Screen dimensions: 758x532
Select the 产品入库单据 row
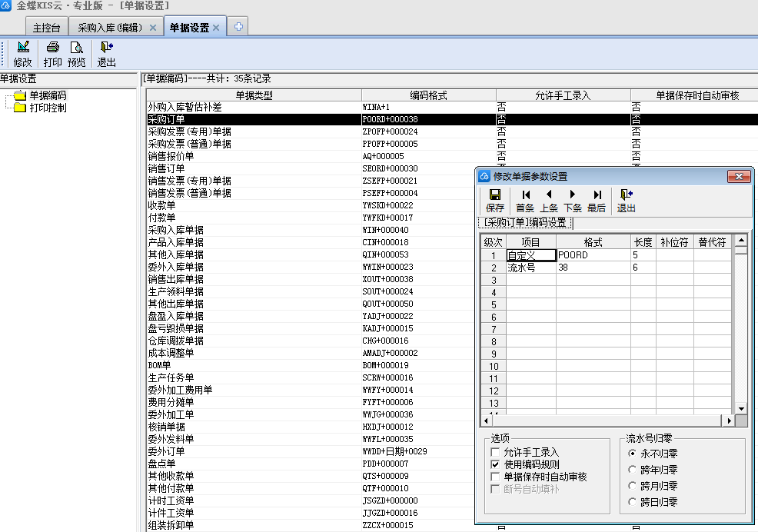pos(311,242)
